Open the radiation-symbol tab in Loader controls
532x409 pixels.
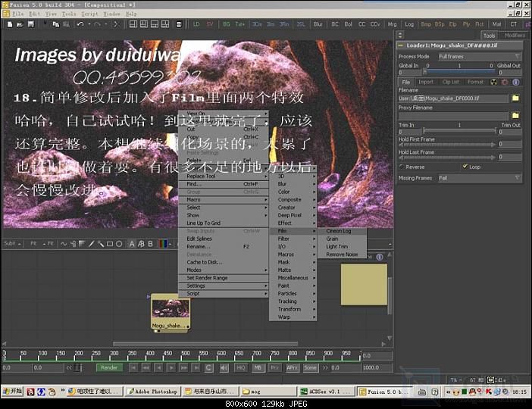(494, 82)
